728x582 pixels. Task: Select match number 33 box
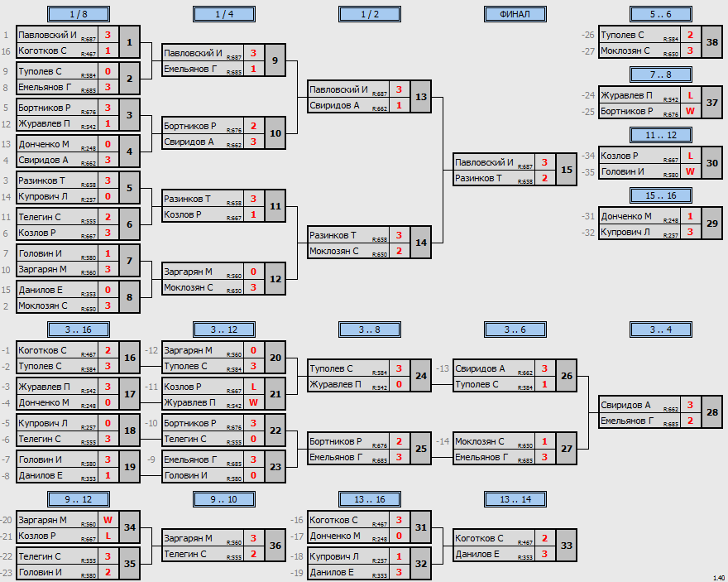[x=567, y=546]
